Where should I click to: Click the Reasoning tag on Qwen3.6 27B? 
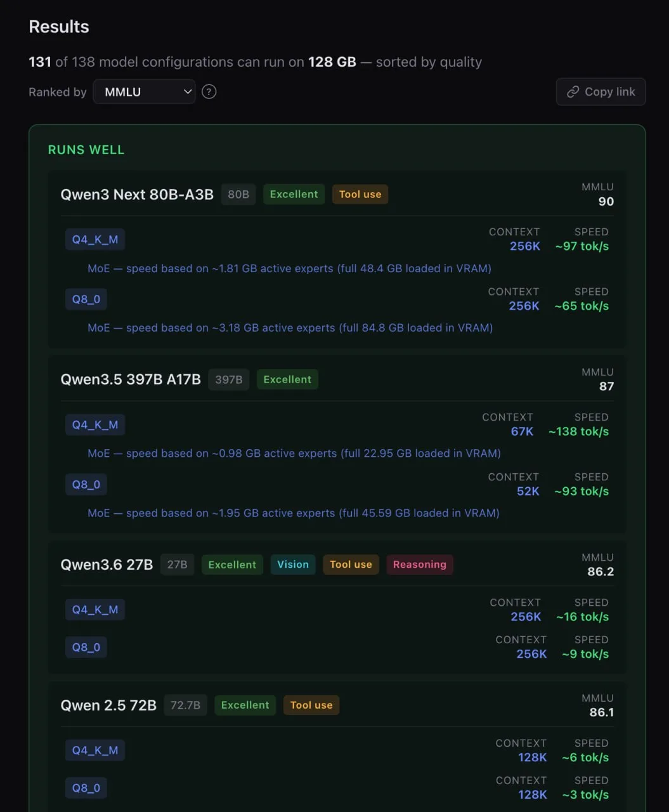[420, 565]
